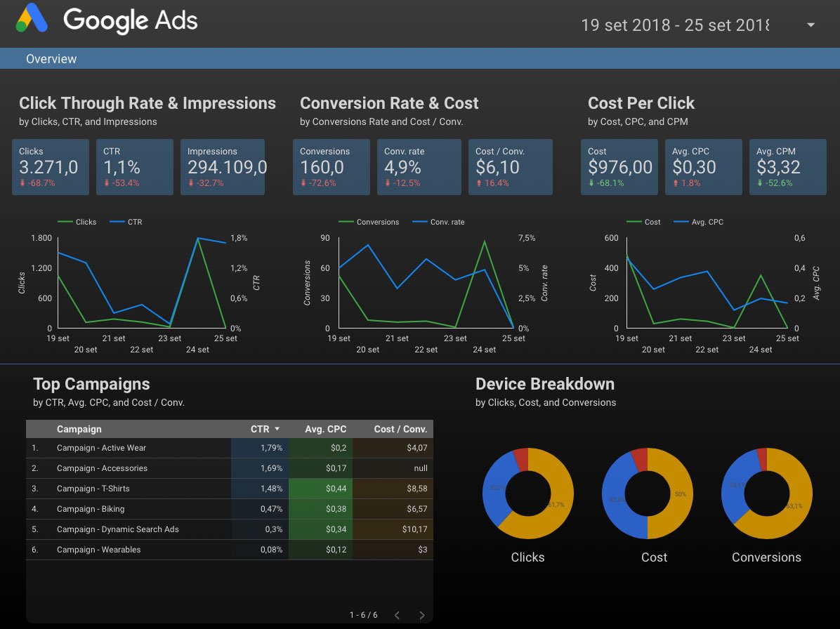Toggle Avg. CPC legend in right chart
The image size is (840, 629).
tap(699, 222)
